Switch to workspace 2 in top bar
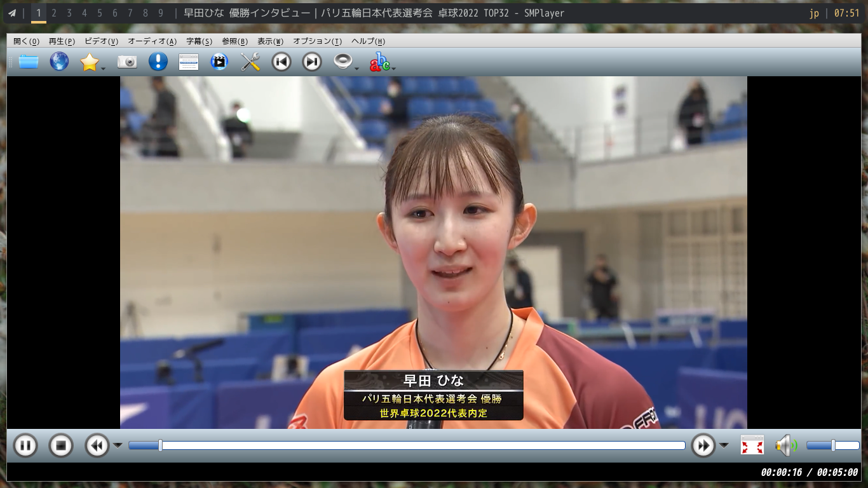This screenshot has width=868, height=488. tap(54, 13)
